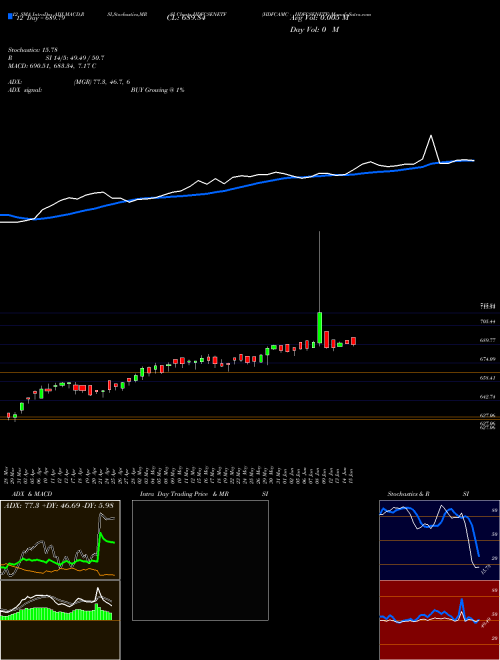Click the 'MACD: 690.51, 683.34, 7.17 C' readout
This screenshot has width=500, height=660.
(52, 66)
